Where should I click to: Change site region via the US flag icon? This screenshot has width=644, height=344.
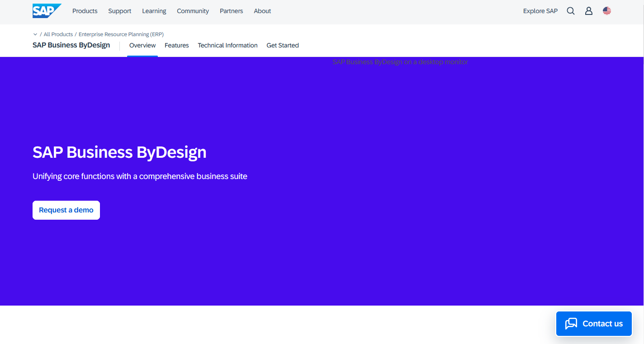[606, 10]
